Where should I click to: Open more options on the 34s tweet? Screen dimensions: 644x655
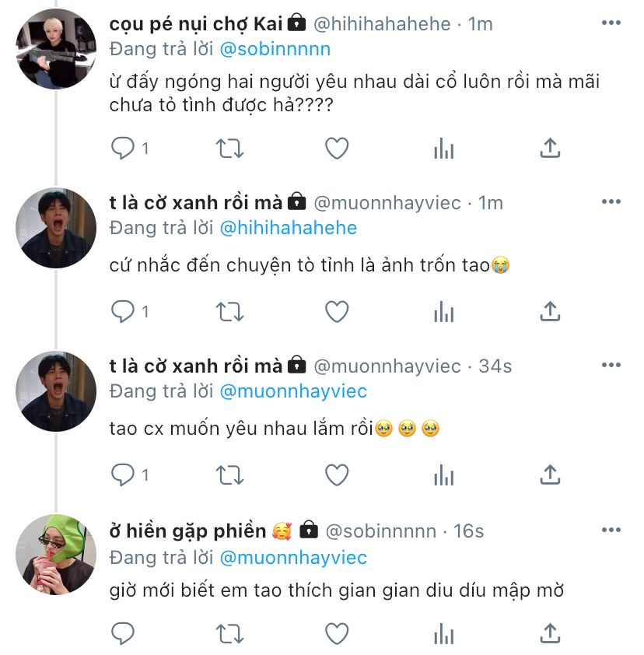(x=611, y=365)
